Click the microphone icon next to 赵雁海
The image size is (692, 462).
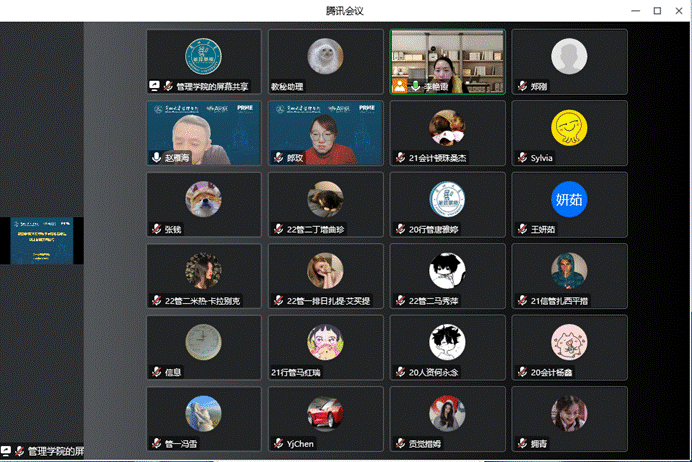tap(156, 158)
